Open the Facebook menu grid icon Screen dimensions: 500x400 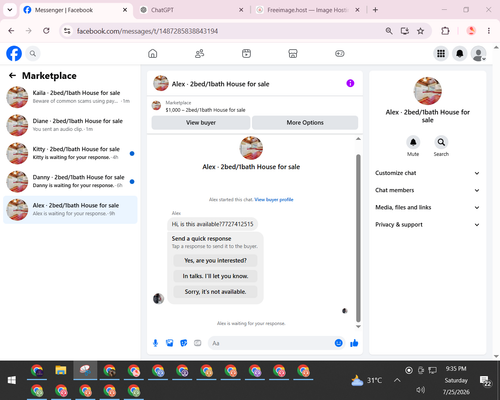(x=441, y=53)
